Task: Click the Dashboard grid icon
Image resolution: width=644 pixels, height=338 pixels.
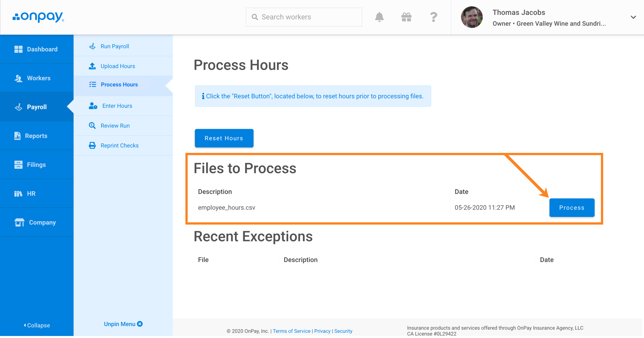Action: tap(18, 49)
